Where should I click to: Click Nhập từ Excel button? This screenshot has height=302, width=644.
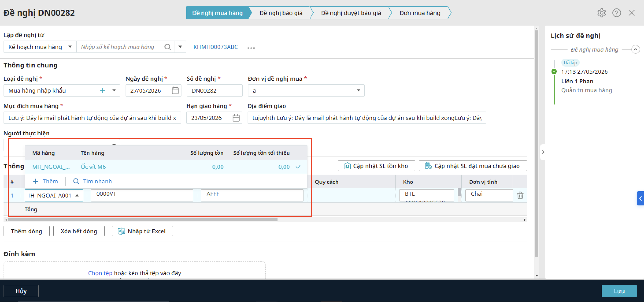point(142,231)
